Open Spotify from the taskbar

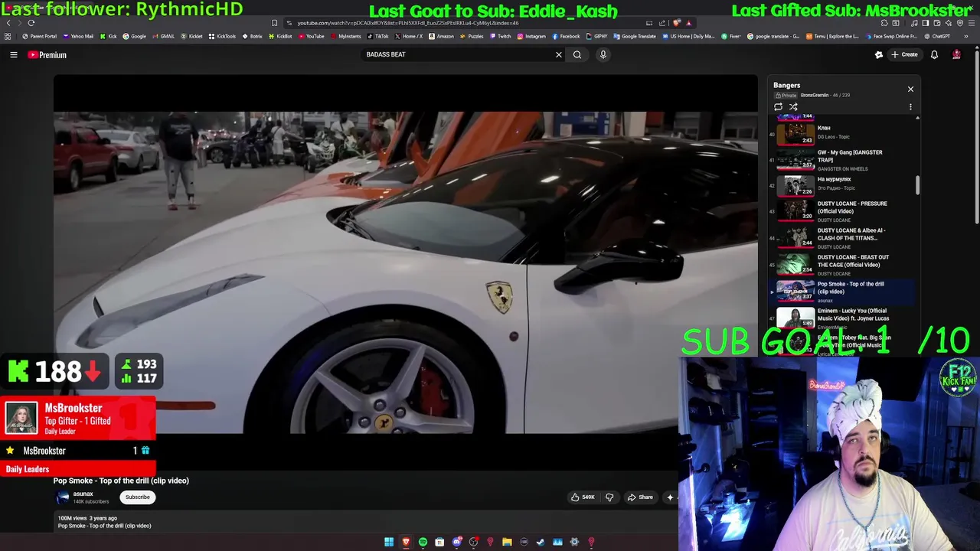(x=423, y=542)
